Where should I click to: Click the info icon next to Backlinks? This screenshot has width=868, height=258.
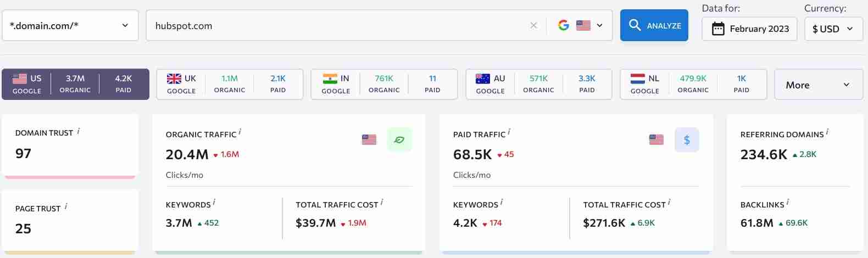click(788, 203)
